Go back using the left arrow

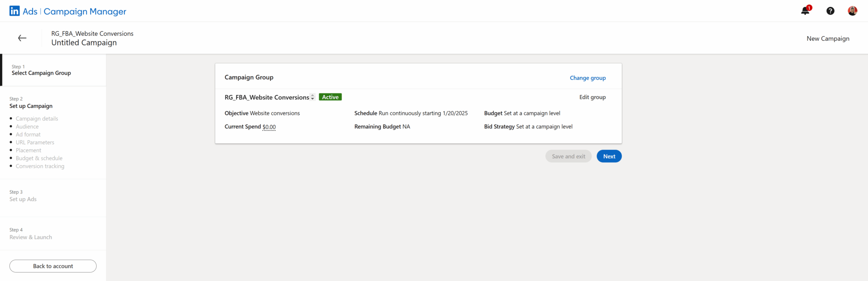click(x=22, y=38)
